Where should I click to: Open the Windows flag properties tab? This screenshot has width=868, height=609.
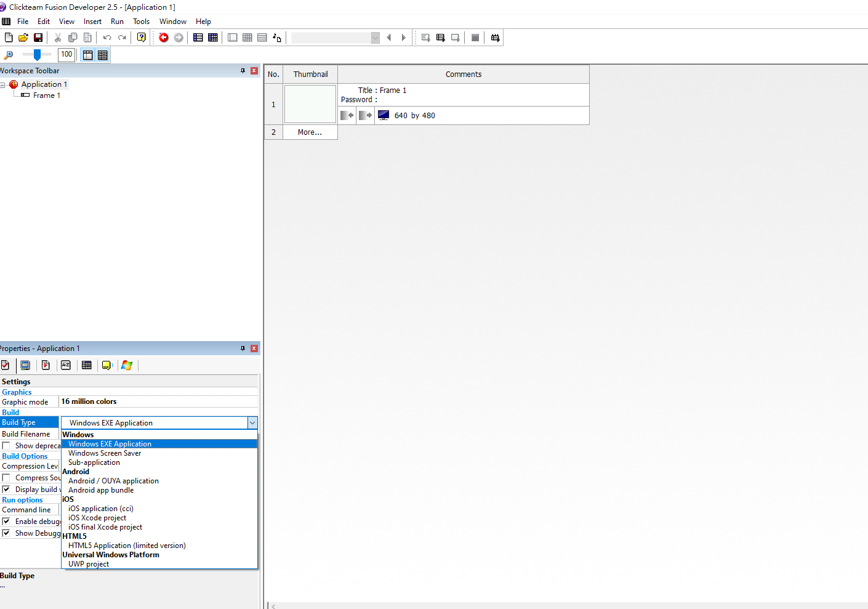[x=127, y=365]
